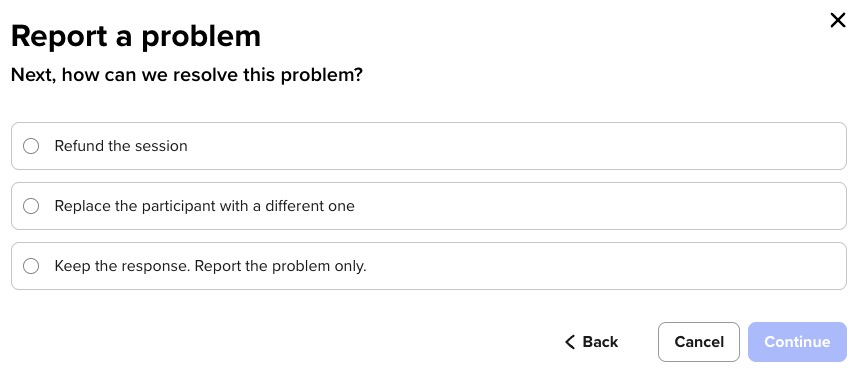Select the Replace the participant radio button
This screenshot has width=858, height=369.
coord(31,206)
